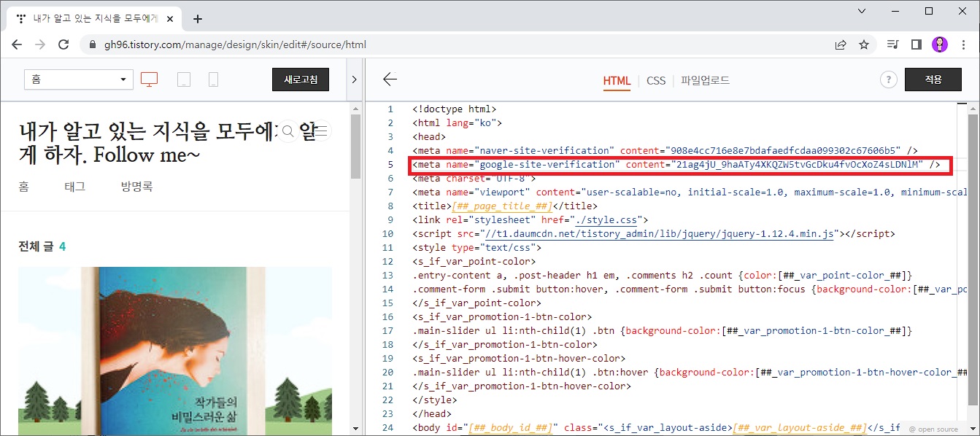The image size is (980, 436).
Task: Switch to the HTML tab
Action: tap(617, 81)
